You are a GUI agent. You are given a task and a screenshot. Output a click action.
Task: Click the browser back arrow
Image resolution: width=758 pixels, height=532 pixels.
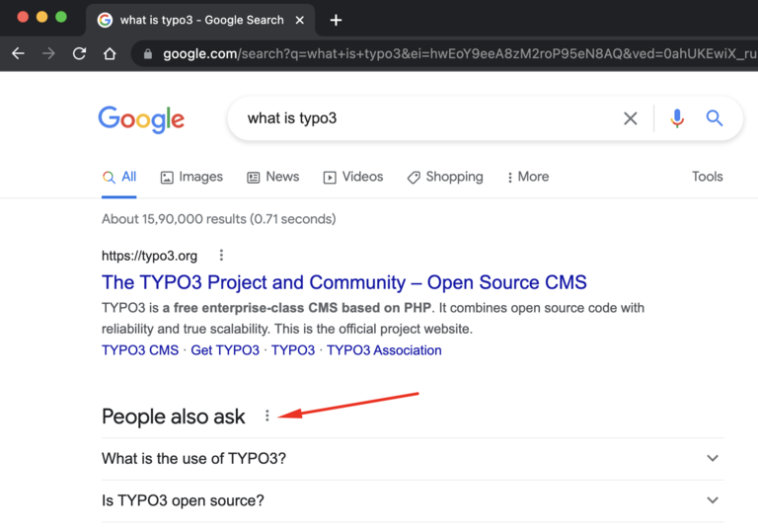pos(18,53)
